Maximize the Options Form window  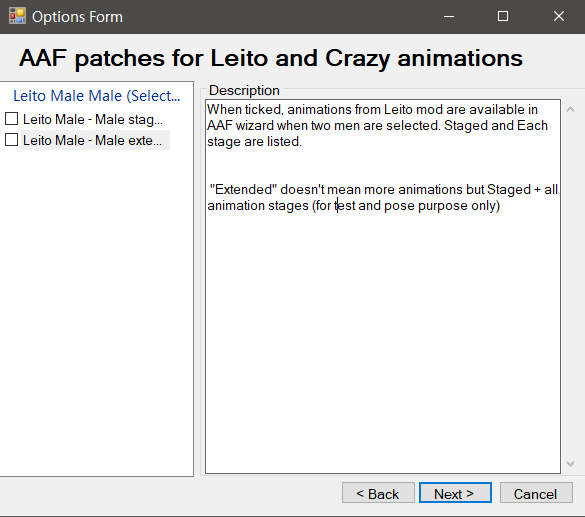tap(503, 16)
